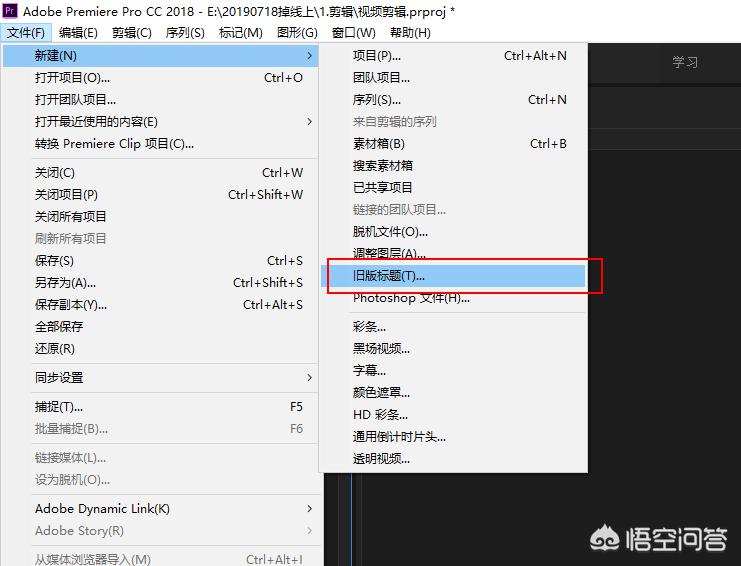Select Photoshop 文件(H)... in New submenu
Viewport: 741px width, 566px height.
pos(453,298)
